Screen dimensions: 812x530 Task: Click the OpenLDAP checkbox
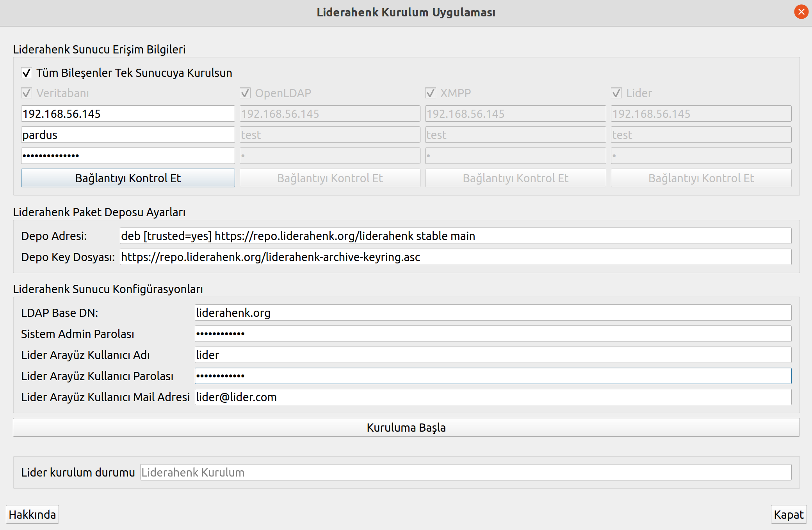245,93
